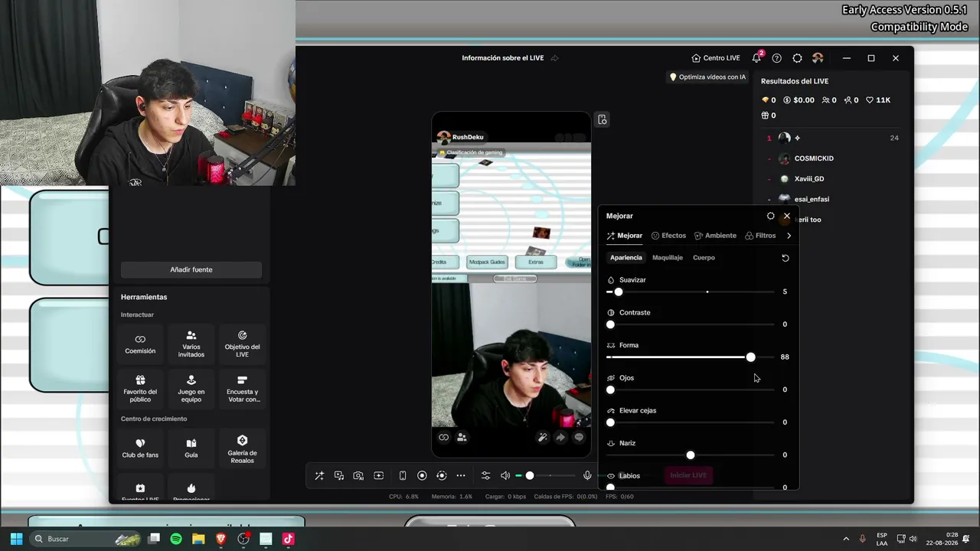Open Spotify from the taskbar
This screenshot has width=980, height=551.
click(176, 539)
